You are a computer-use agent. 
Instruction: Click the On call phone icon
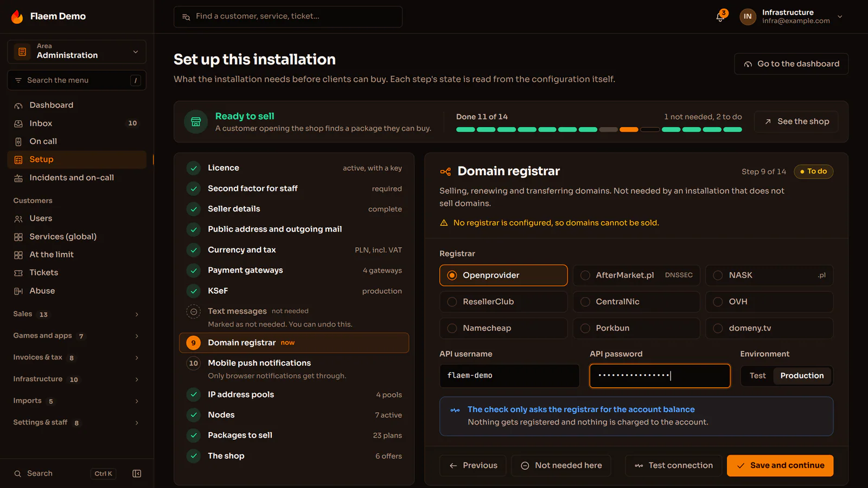pos(18,142)
